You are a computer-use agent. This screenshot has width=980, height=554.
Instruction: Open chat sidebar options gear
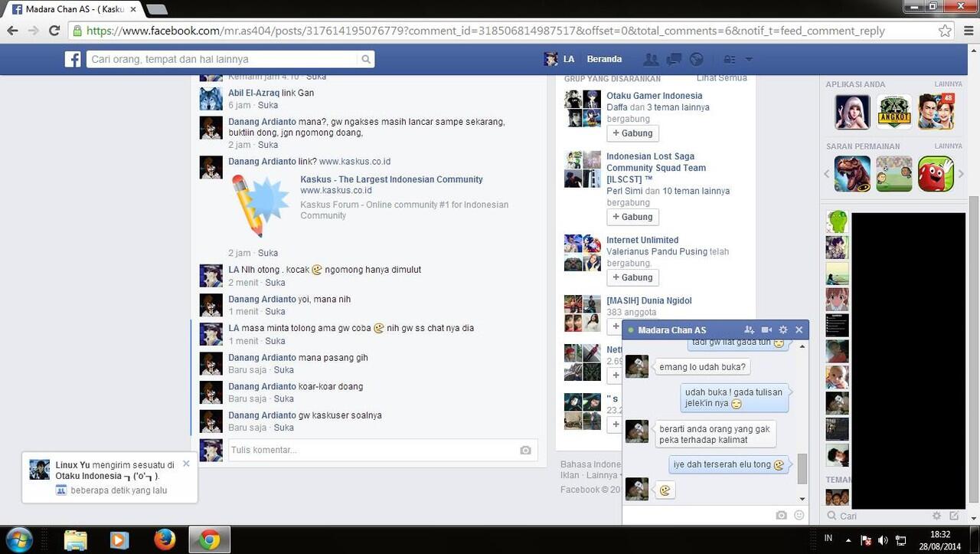[x=936, y=516]
